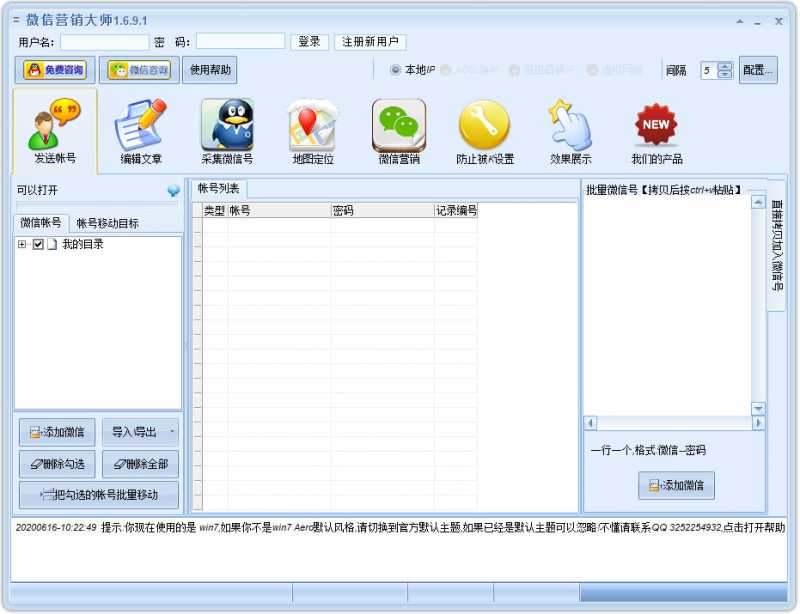The width and height of the screenshot is (800, 614).
Task: Open 采集微信号 (Collect WeChat IDs) tool
Action: click(x=227, y=130)
